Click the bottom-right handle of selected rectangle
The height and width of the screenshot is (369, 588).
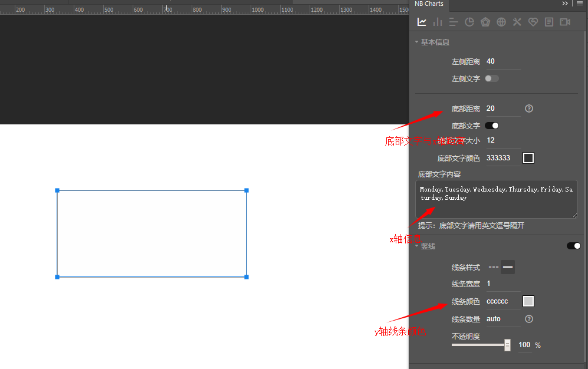(x=247, y=277)
